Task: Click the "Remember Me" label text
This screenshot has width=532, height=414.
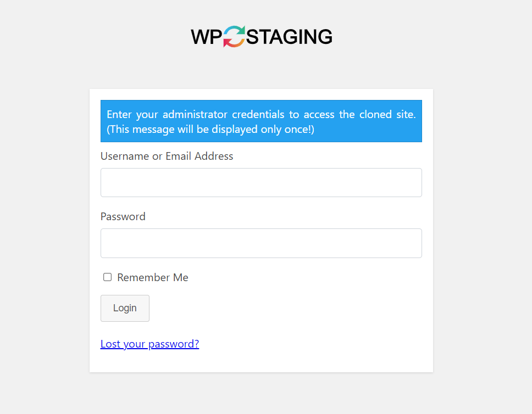Action: click(153, 277)
